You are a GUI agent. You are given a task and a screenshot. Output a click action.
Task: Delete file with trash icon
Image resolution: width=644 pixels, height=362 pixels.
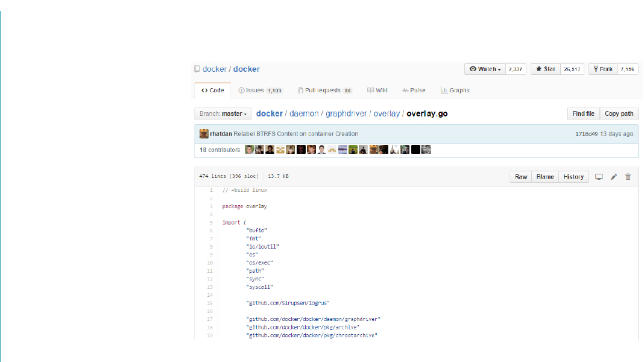pyautogui.click(x=628, y=177)
